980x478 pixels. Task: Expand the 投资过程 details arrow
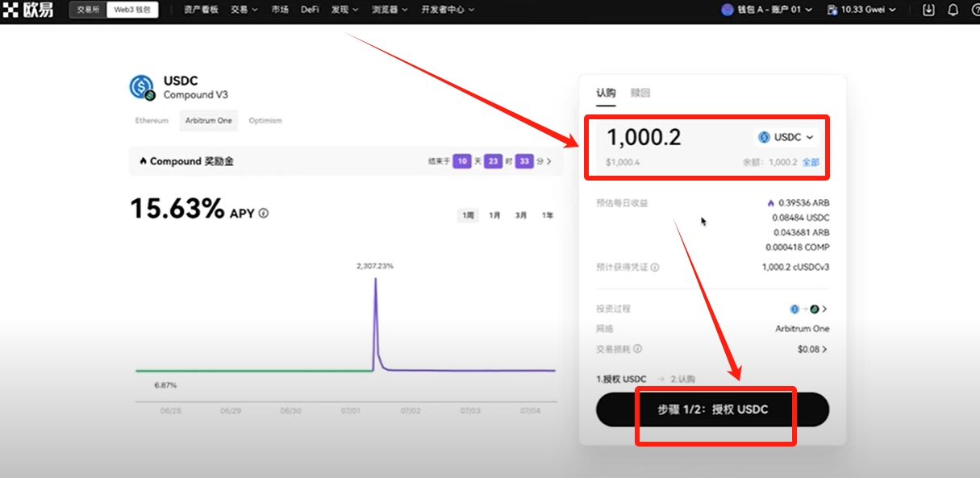tap(824, 309)
